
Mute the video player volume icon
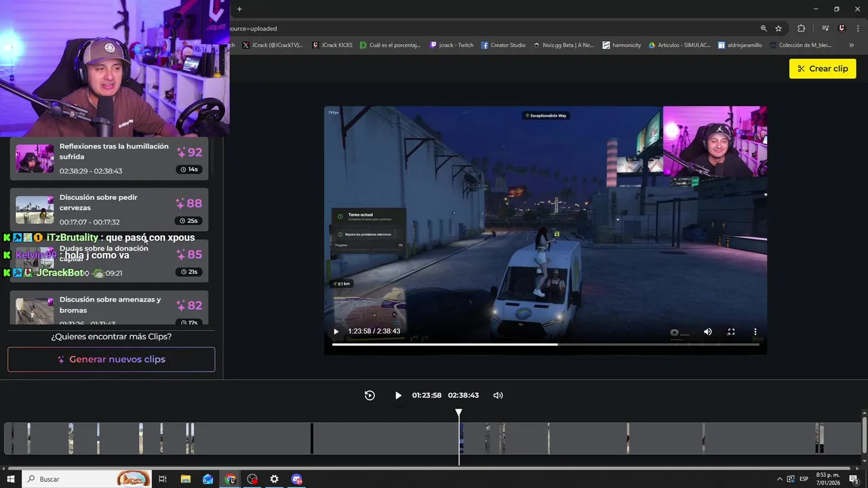[707, 331]
